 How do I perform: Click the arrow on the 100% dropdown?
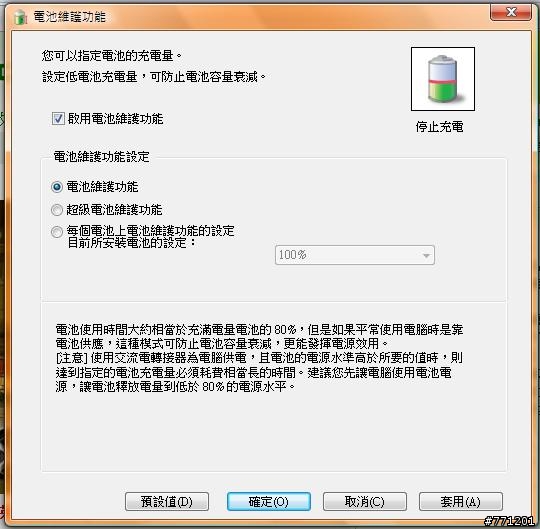coord(426,256)
